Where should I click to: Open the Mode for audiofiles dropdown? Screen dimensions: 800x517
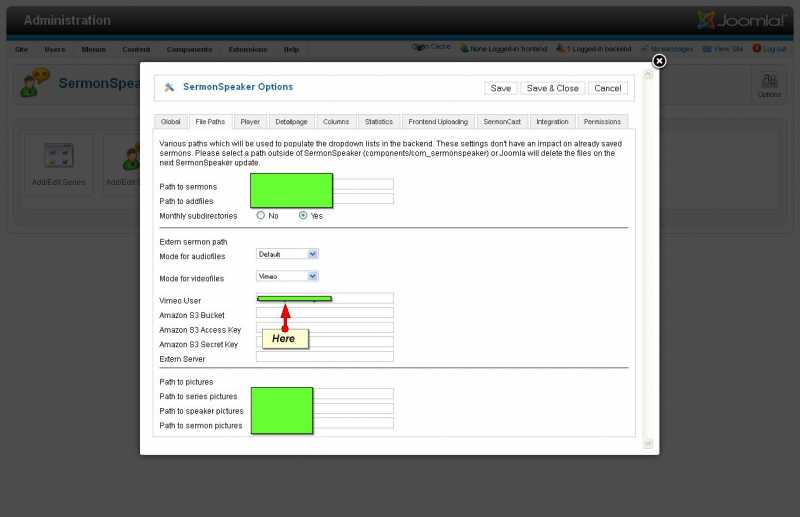tap(287, 254)
